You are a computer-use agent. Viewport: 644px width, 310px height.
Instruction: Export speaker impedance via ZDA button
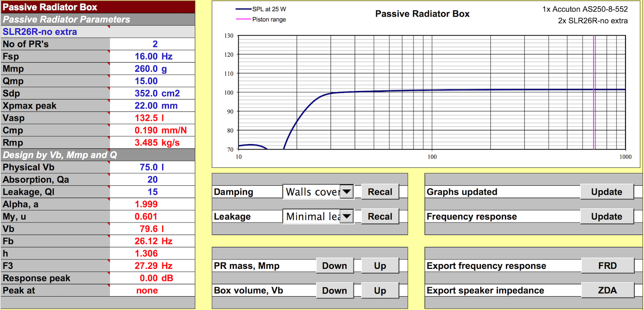[x=607, y=291]
